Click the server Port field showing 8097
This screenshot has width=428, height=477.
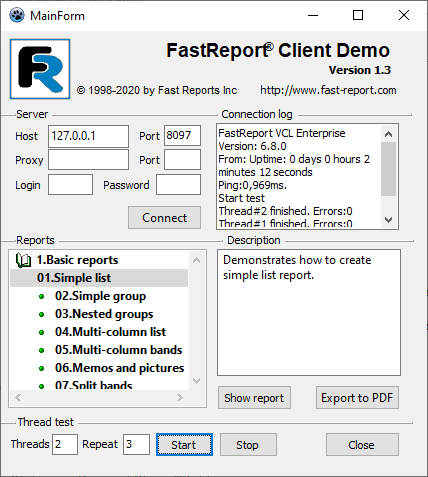(182, 136)
